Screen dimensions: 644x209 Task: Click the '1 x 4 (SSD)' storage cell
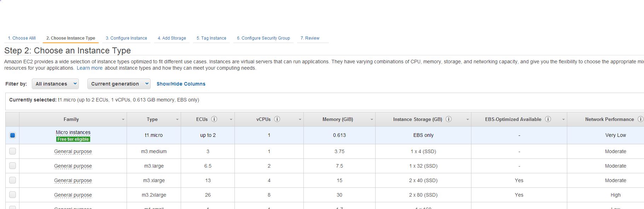click(x=423, y=151)
